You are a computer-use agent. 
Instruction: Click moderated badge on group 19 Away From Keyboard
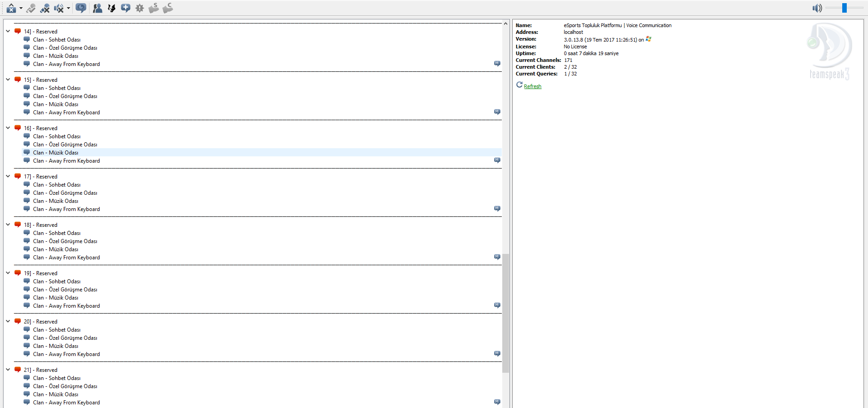click(497, 305)
